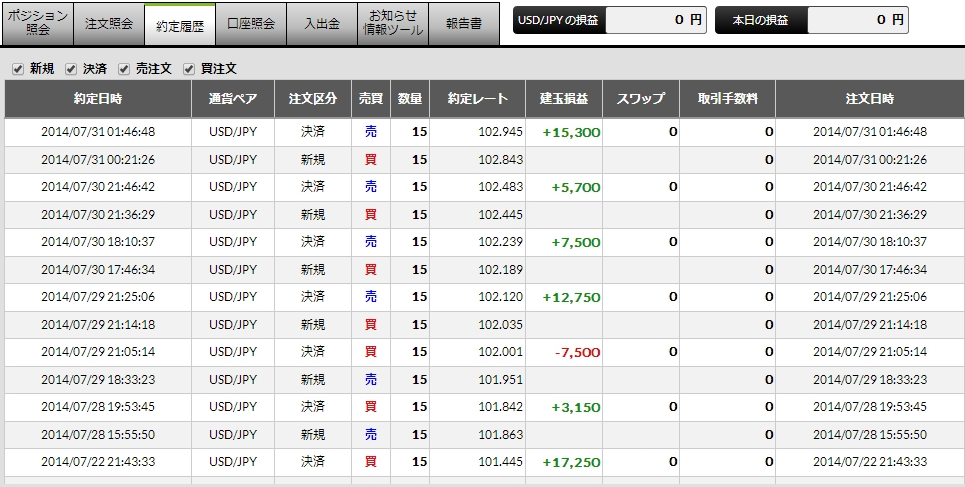Viewport: 965px width, 487px height.
Task: Switch to the 注文照会 tab
Action: pyautogui.click(x=109, y=23)
